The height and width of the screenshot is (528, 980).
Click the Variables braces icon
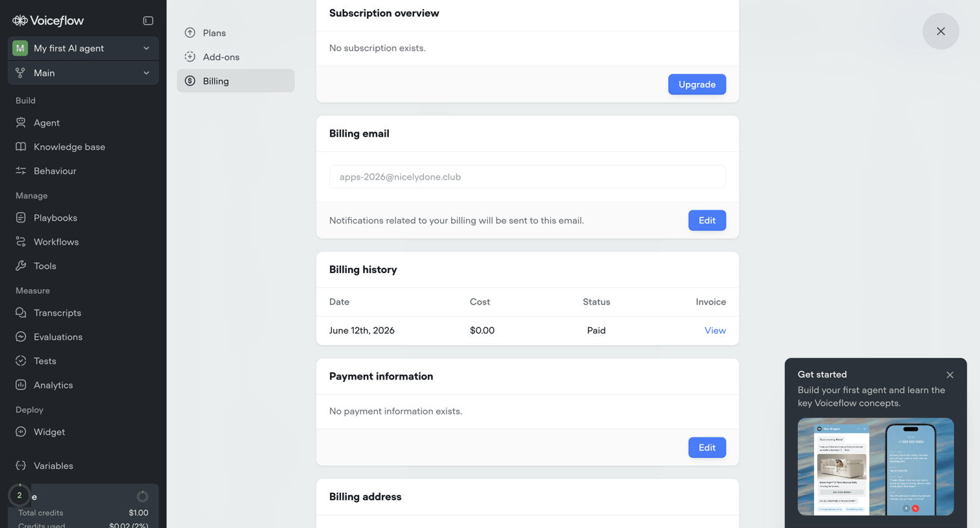(x=21, y=465)
